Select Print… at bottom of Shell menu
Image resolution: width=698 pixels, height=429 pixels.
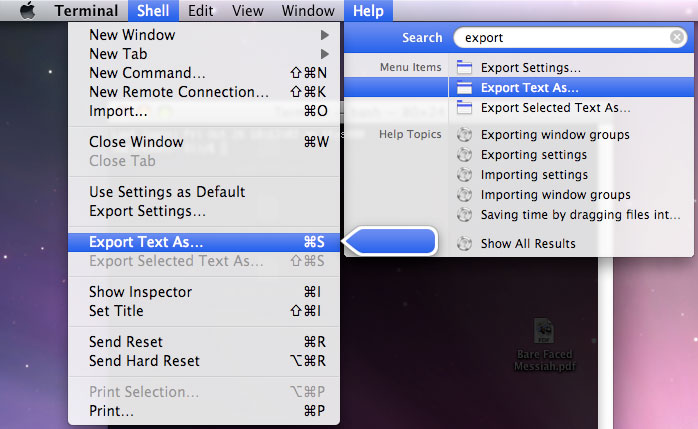tap(204, 411)
